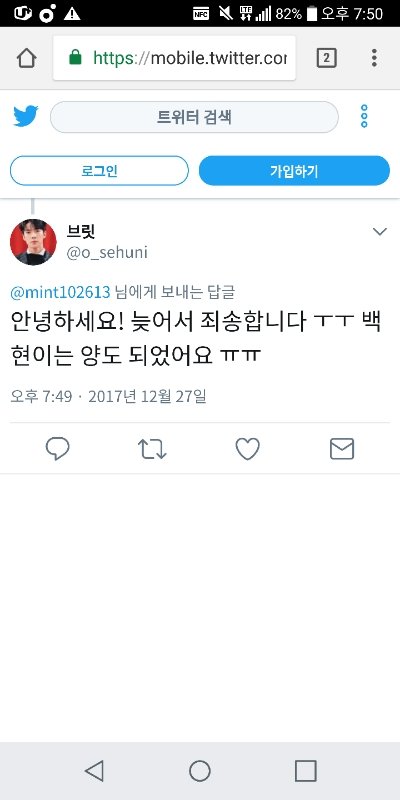Like the tweet with heart icon
Screen dimensions: 400x800
pos(247,449)
